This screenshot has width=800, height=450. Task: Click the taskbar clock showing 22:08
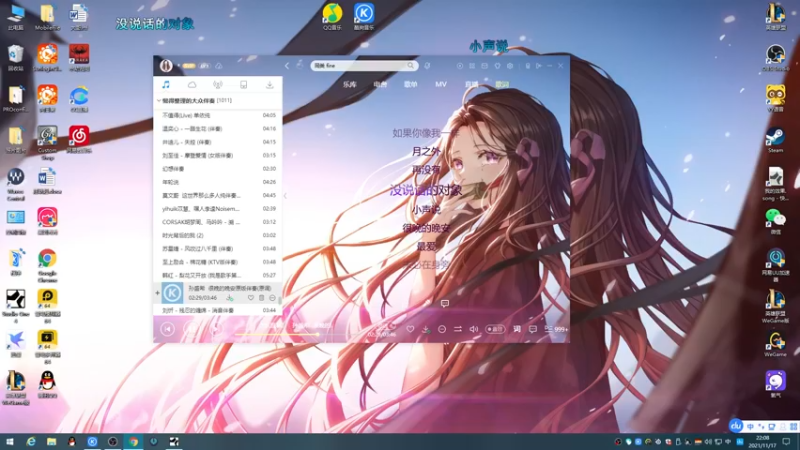[x=762, y=442]
